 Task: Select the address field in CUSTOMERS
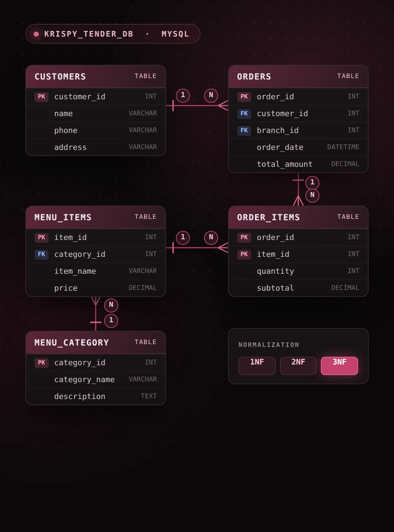96,147
